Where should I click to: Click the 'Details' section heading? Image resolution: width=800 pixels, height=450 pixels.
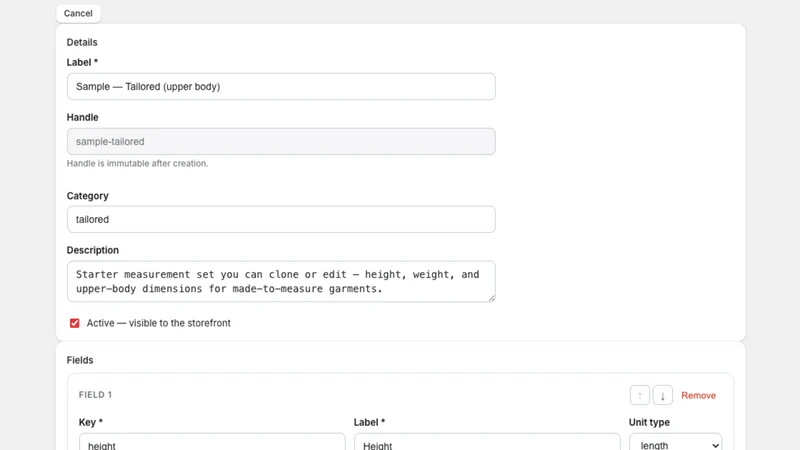(x=82, y=42)
